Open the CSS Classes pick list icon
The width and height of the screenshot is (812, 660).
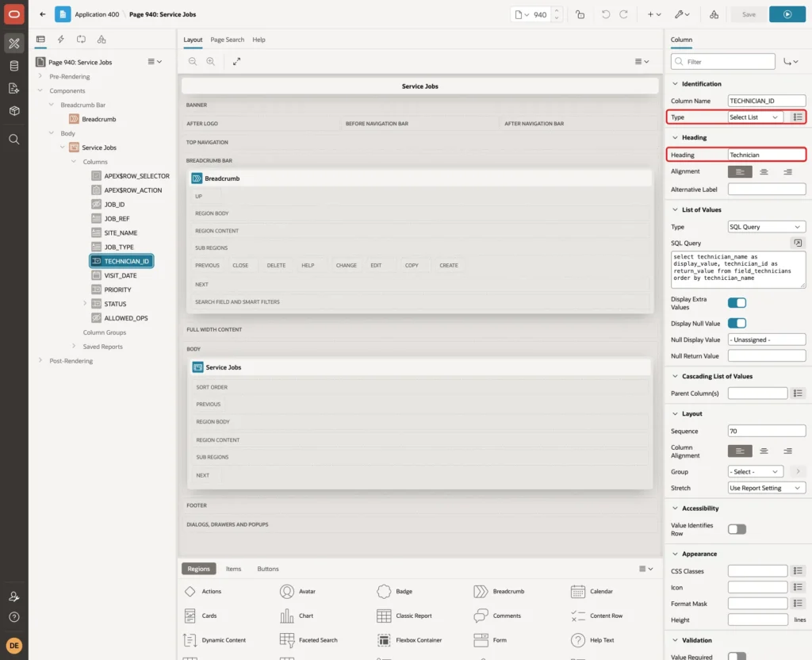(798, 571)
